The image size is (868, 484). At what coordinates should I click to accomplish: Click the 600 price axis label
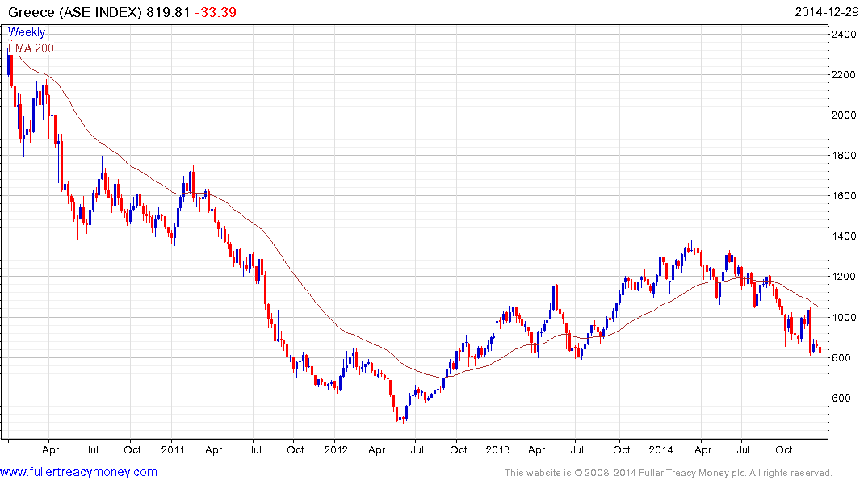pos(841,398)
